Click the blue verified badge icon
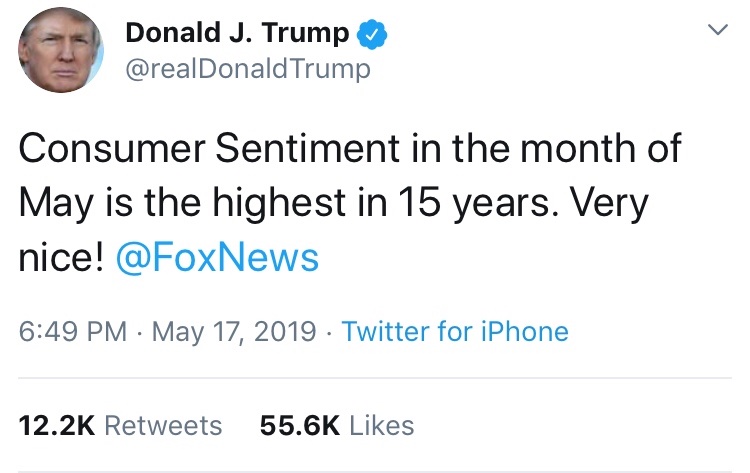 pyautogui.click(x=372, y=35)
